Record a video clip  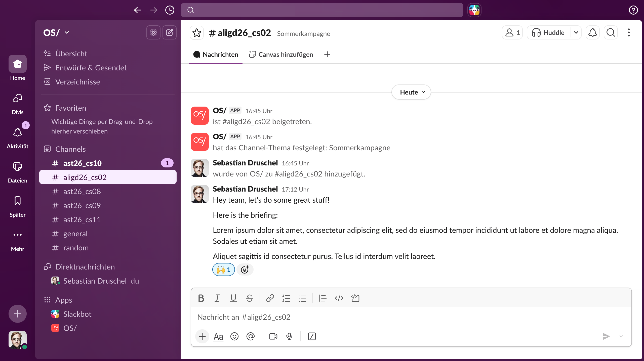(x=273, y=336)
